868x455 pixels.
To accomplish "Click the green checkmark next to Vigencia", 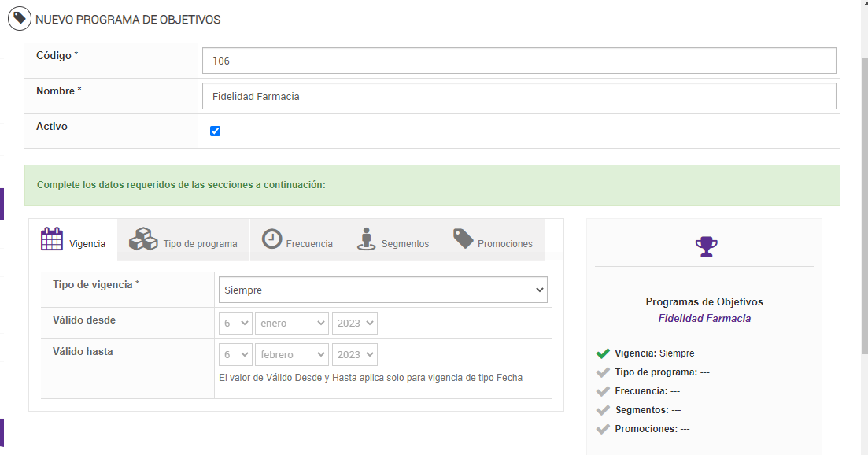I will point(603,353).
